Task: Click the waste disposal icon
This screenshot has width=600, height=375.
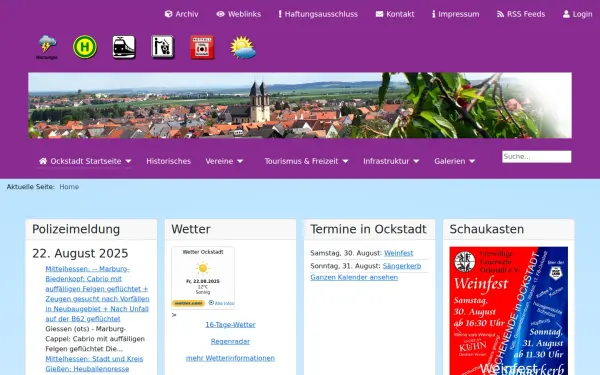Action: point(163,47)
